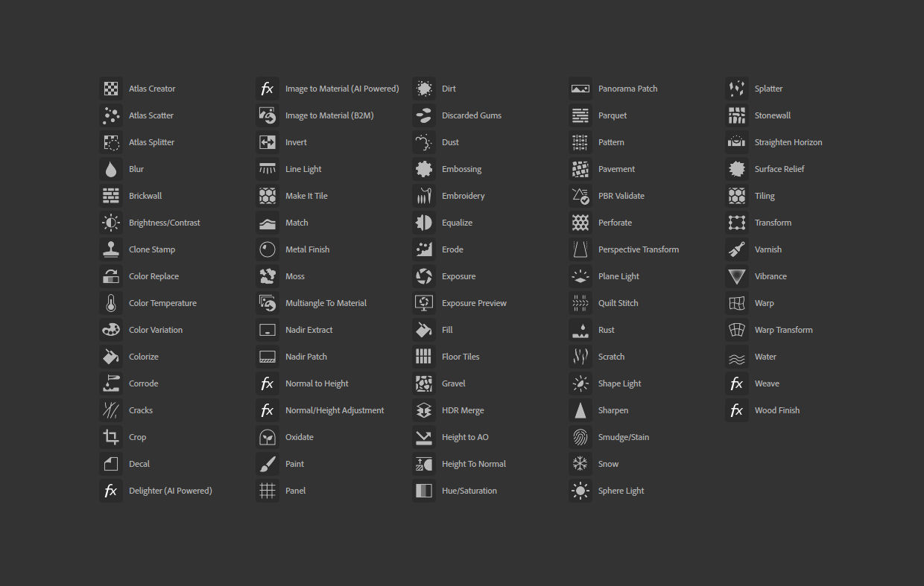Image resolution: width=924 pixels, height=586 pixels.
Task: Click the "Normal/Height Adjustment" label
Action: pyautogui.click(x=335, y=410)
